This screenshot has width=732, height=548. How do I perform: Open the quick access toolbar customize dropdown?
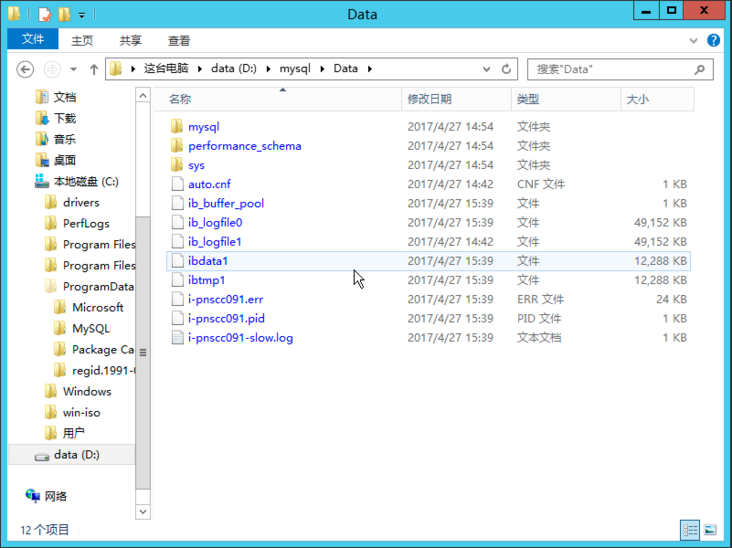[x=82, y=15]
